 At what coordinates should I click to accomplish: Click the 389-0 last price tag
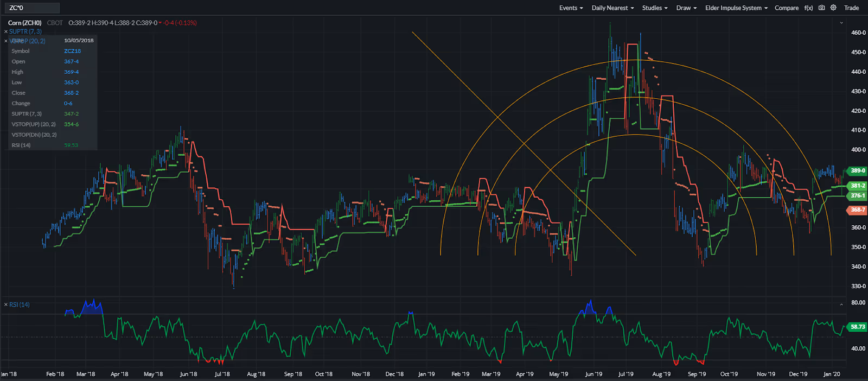tap(857, 170)
